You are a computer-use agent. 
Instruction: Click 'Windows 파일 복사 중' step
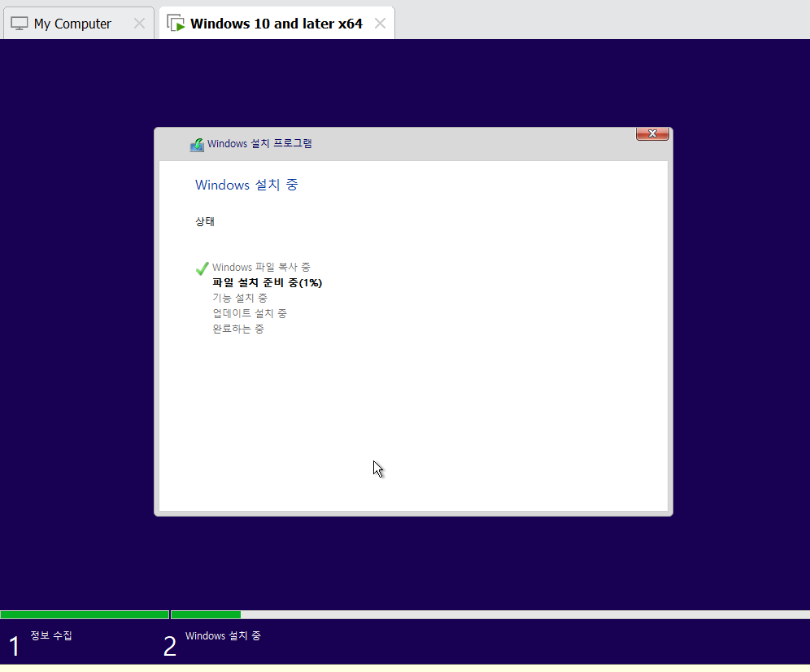pyautogui.click(x=261, y=267)
